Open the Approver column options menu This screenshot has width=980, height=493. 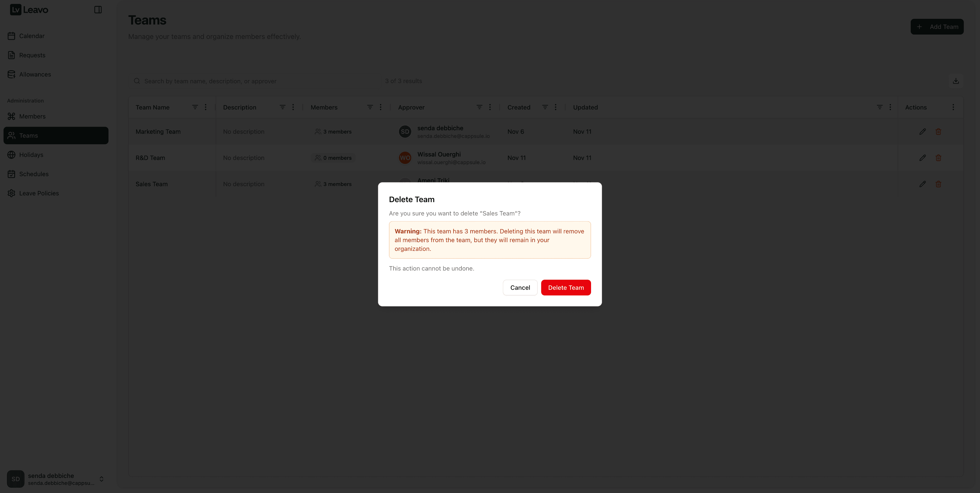tap(490, 107)
